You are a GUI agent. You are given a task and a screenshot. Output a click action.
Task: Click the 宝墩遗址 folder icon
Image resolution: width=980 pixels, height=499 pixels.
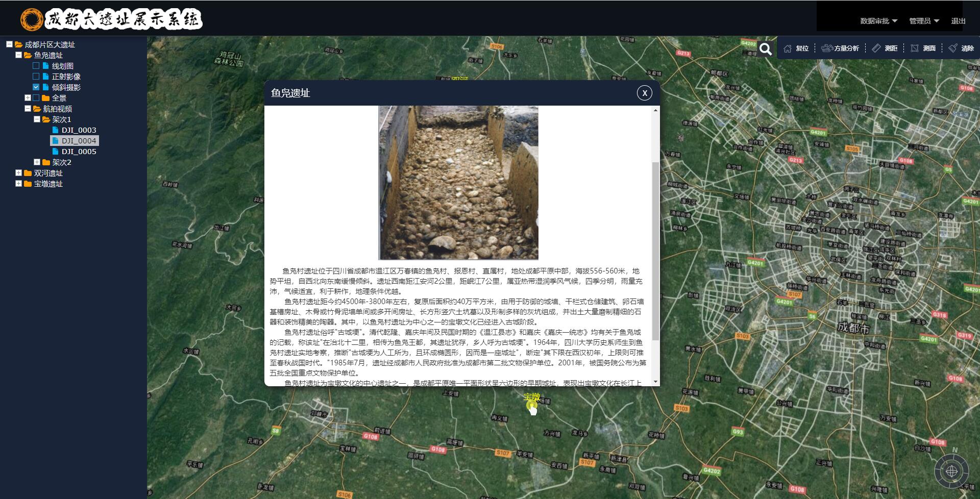coord(28,184)
